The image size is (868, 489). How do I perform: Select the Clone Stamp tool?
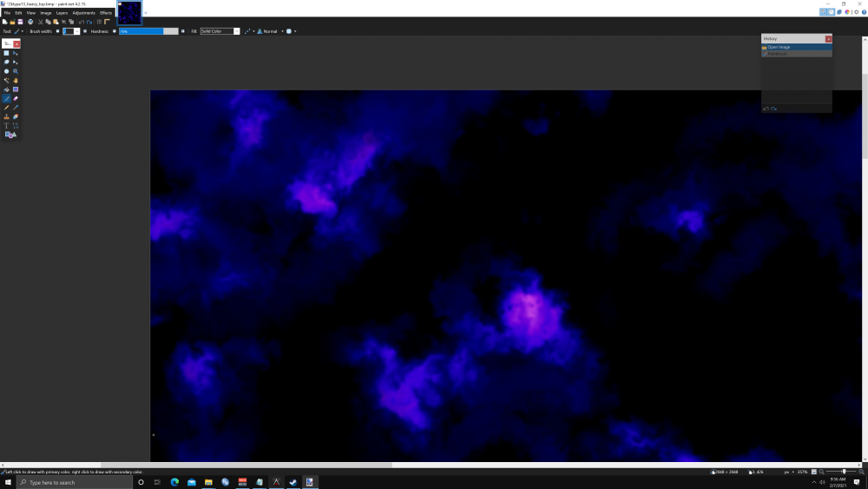[7, 116]
